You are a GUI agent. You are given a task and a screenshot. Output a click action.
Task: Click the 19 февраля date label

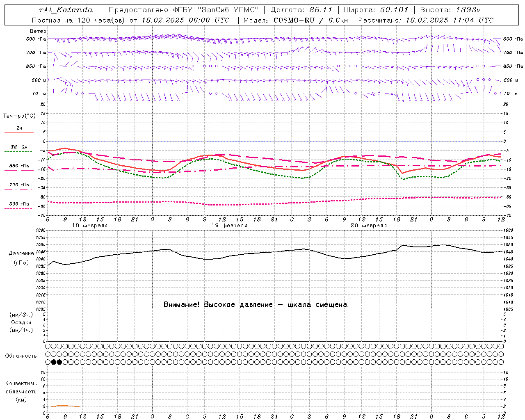click(229, 226)
